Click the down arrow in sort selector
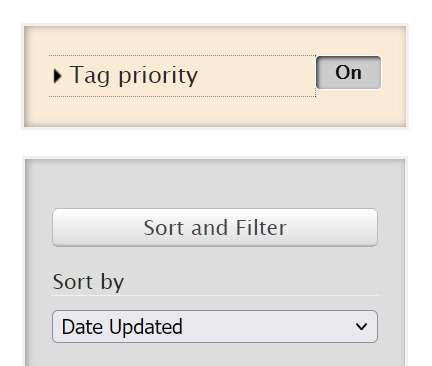 (x=361, y=326)
